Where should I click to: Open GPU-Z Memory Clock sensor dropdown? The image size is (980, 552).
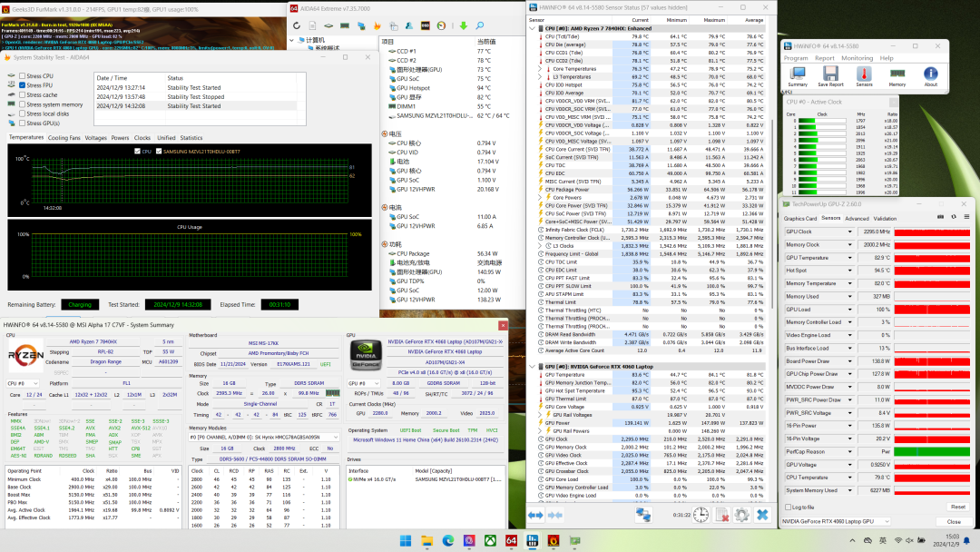(850, 245)
